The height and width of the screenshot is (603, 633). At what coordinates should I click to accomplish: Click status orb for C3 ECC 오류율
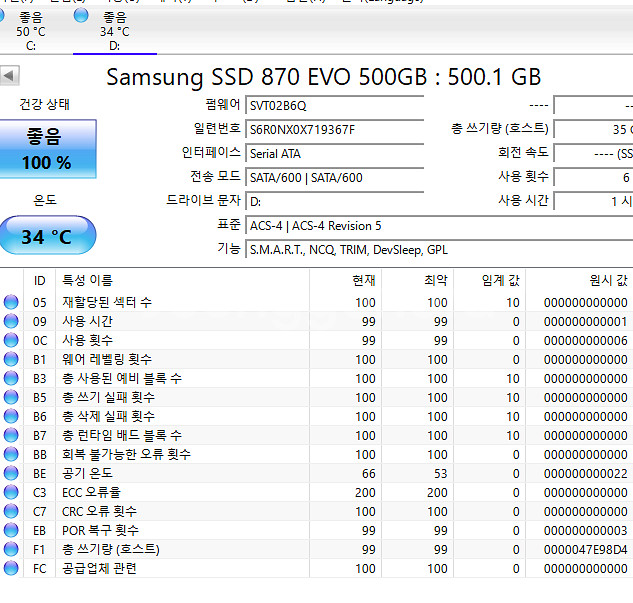(11, 492)
